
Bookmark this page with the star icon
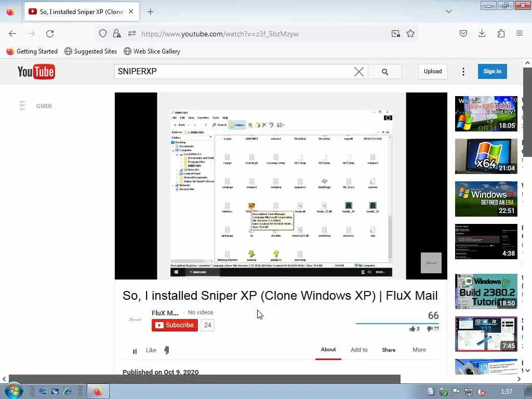410,33
